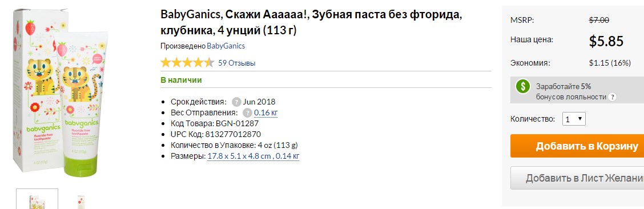Click the Заработайте 5% loyalty bonus text
644x209 pixels.
[x=563, y=86]
